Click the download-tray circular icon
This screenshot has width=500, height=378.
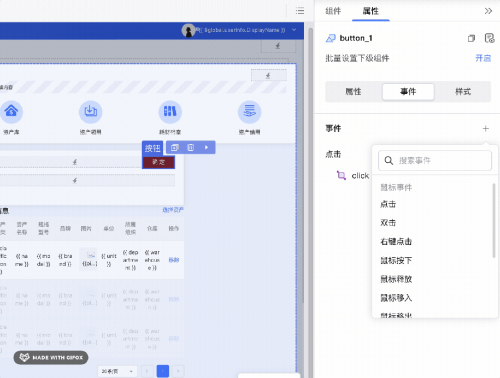tap(91, 112)
